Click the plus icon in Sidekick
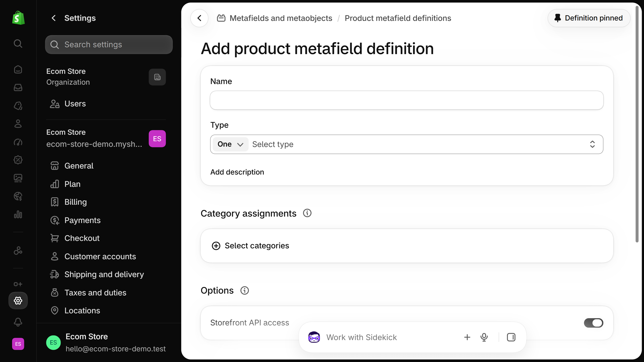Screen dimensions: 644x362 coord(467,337)
